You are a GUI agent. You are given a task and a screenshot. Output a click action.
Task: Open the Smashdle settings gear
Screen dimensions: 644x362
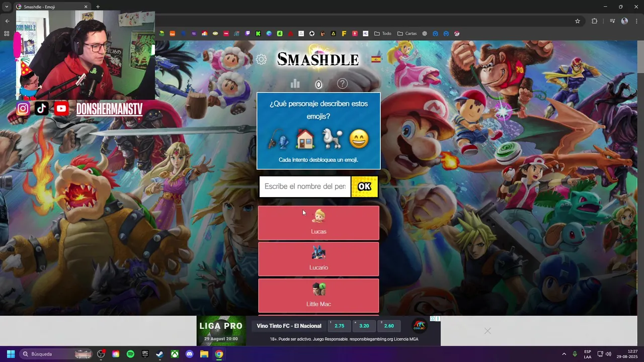[x=261, y=59]
